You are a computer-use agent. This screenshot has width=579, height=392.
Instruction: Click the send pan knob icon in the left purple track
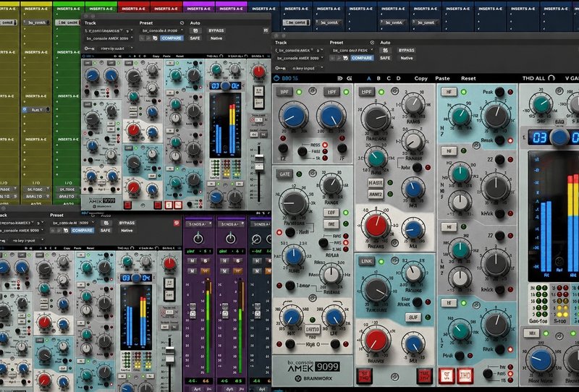click(198, 239)
